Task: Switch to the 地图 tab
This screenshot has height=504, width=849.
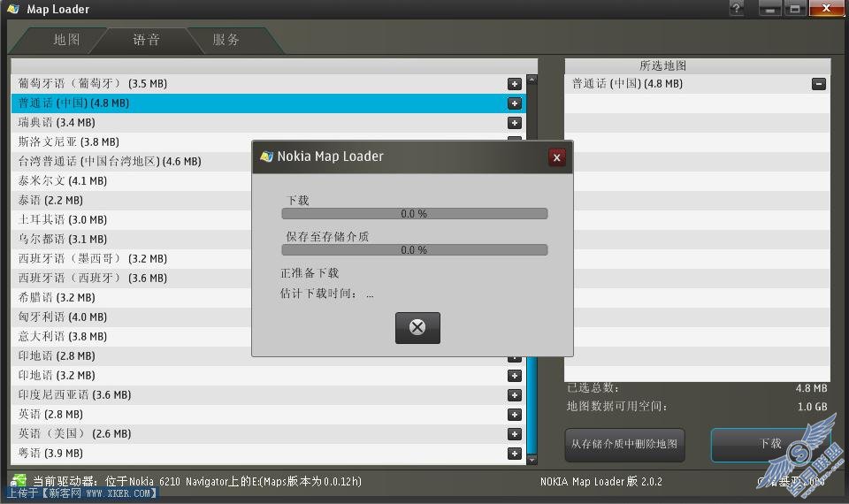Action: point(66,40)
